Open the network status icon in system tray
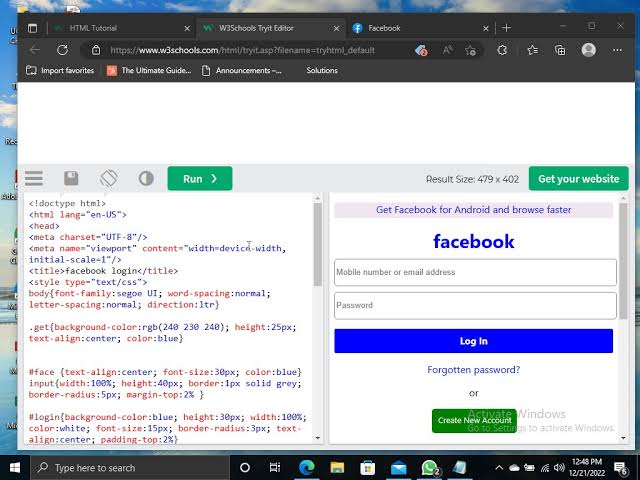The height and width of the screenshot is (480, 640). tap(545, 468)
